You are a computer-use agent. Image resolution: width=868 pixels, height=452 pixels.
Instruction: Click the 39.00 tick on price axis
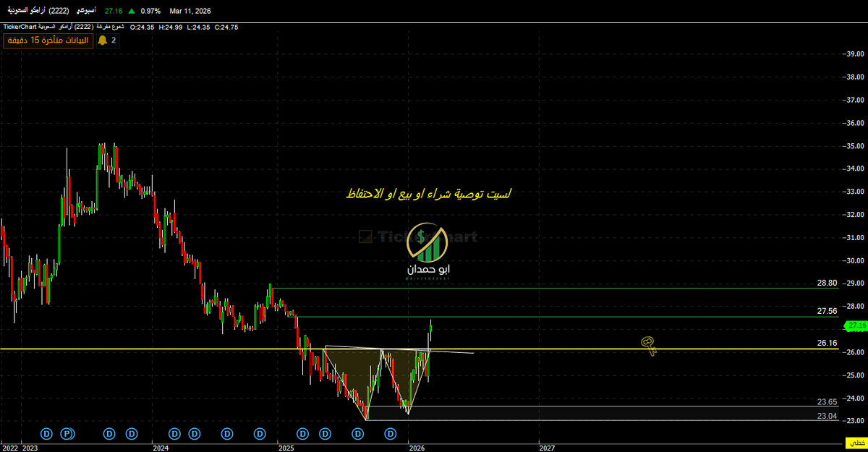pyautogui.click(x=856, y=54)
